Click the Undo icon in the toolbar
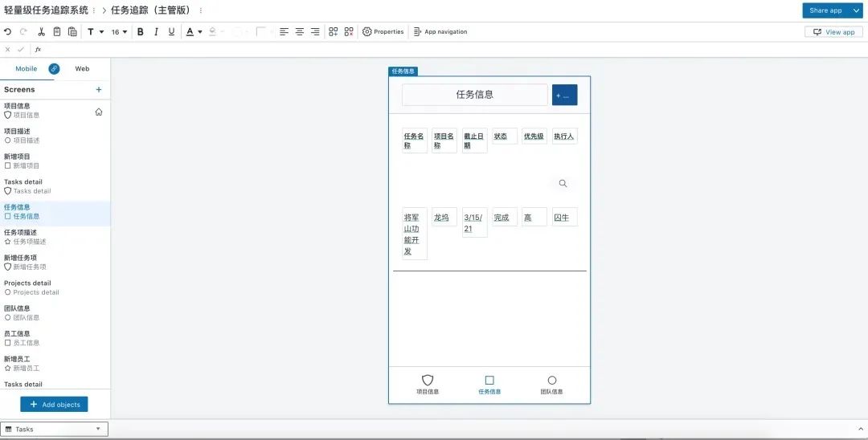The image size is (868, 440). [8, 32]
